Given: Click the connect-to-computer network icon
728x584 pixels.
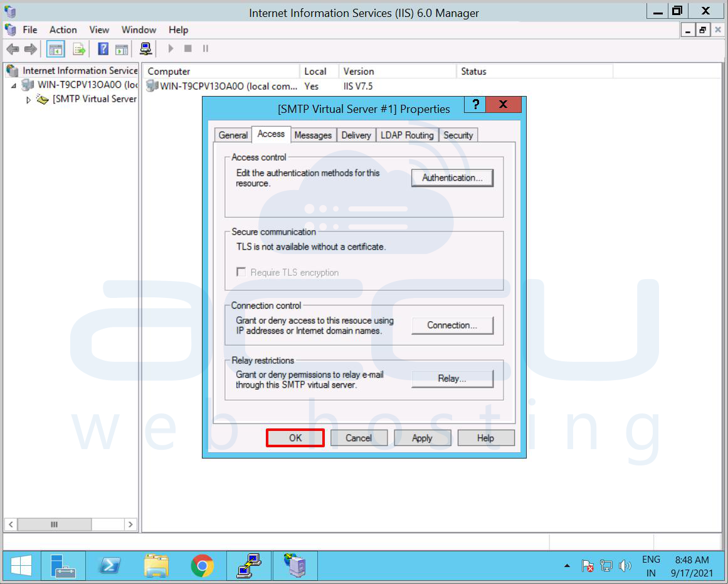Looking at the screenshot, I should click(x=145, y=49).
